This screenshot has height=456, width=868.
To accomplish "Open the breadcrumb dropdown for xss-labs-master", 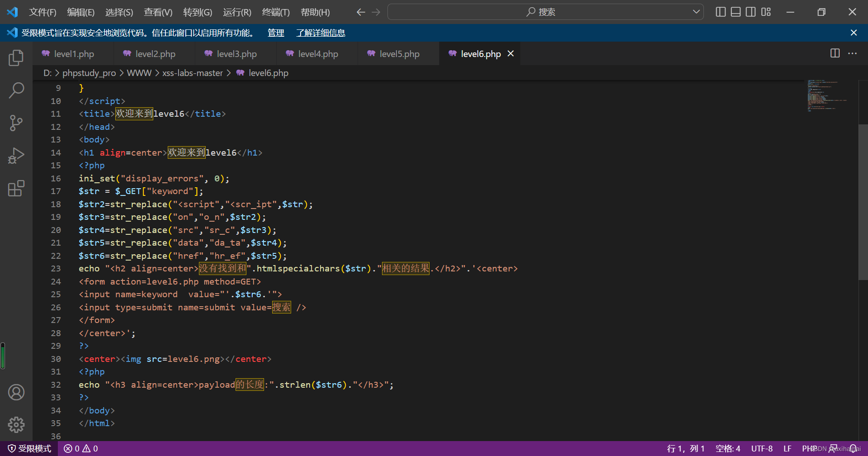I will tap(193, 73).
